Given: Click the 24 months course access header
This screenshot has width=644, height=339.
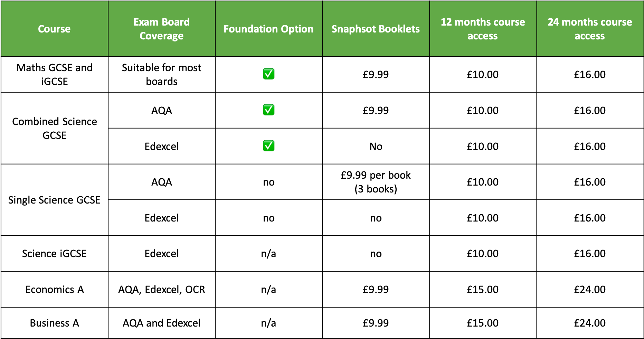Looking at the screenshot, I should click(590, 29).
